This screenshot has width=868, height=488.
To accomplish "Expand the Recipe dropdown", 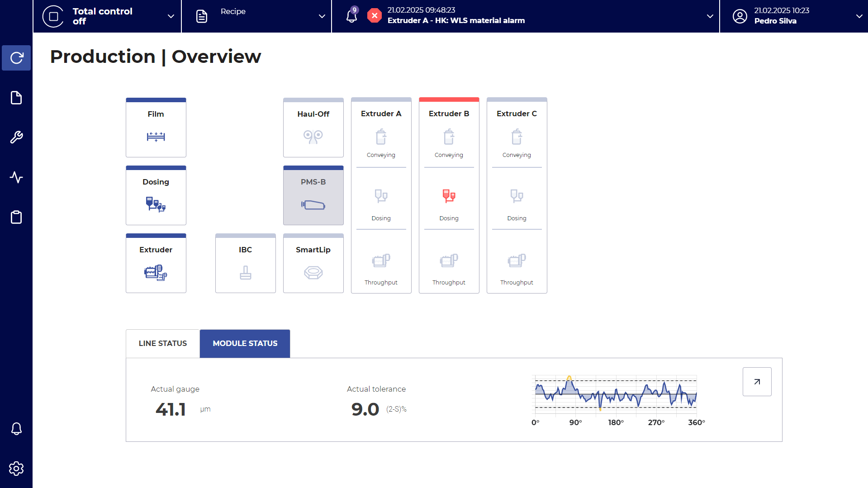I will (x=322, y=16).
